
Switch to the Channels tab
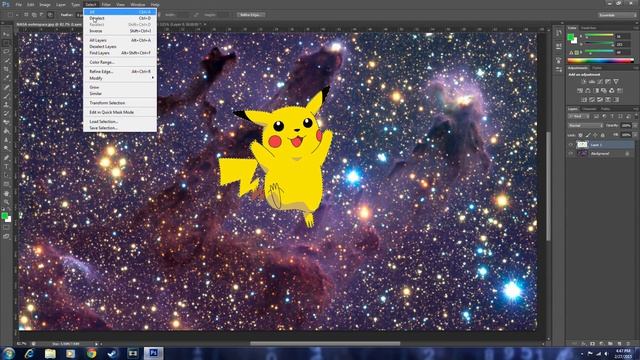coord(589,109)
